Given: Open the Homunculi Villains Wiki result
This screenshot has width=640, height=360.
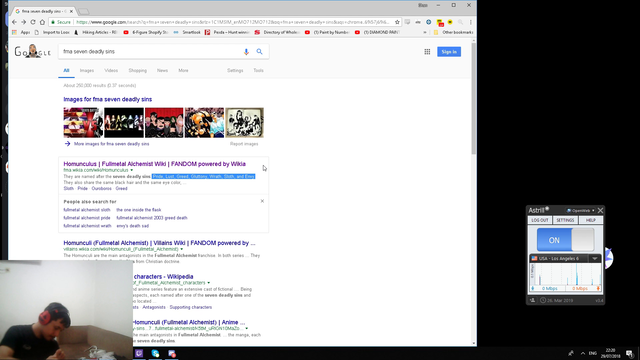Looking at the screenshot, I should pyautogui.click(x=159, y=243).
